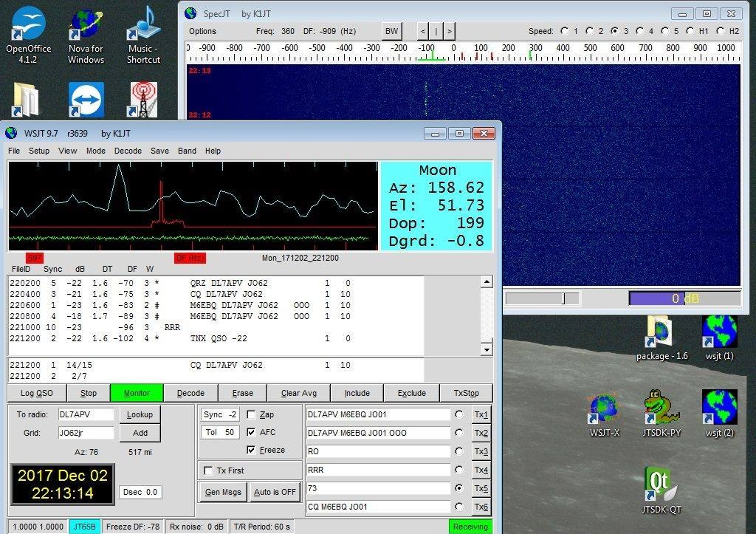Open the Help menu in WSJT
This screenshot has width=756, height=534.
(x=213, y=151)
